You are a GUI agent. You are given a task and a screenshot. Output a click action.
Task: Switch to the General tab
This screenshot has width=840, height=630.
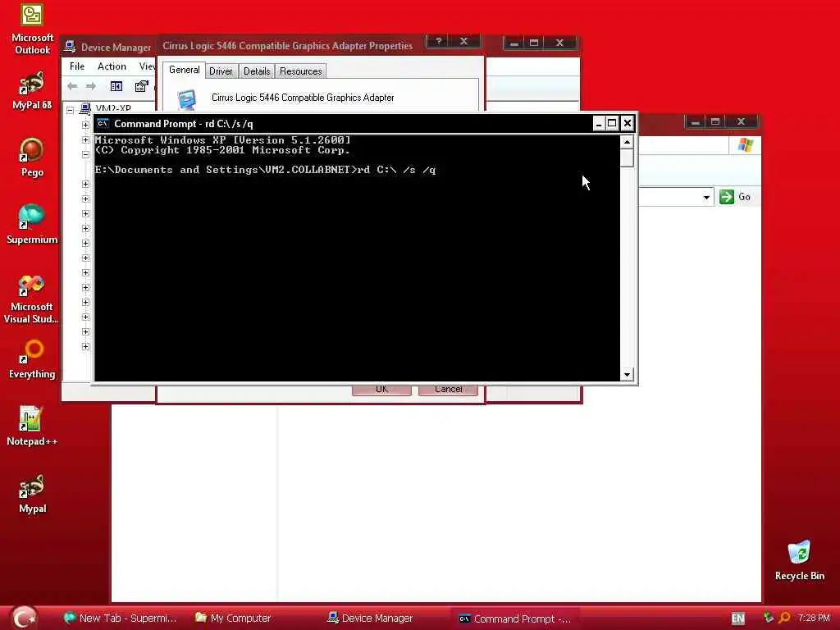click(185, 70)
